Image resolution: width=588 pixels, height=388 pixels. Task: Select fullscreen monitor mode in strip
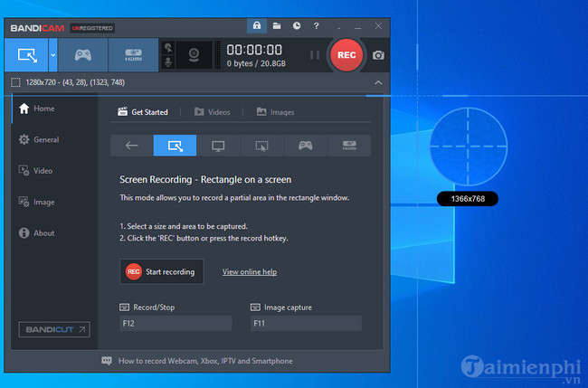point(218,146)
